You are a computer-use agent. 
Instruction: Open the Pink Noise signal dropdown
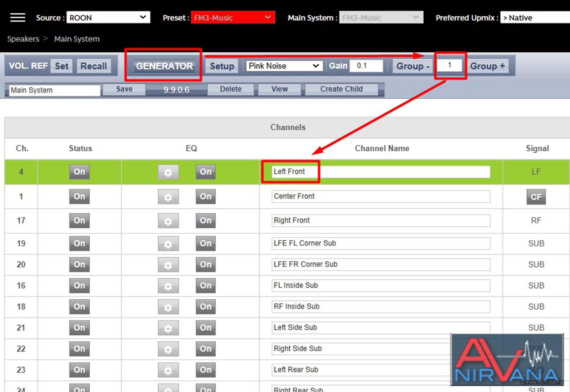tap(284, 66)
